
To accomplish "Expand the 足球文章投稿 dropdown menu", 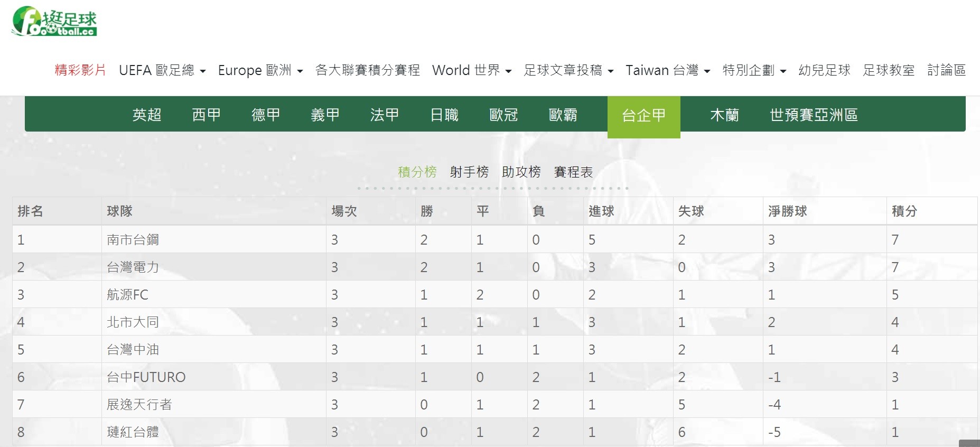I will pyautogui.click(x=568, y=70).
